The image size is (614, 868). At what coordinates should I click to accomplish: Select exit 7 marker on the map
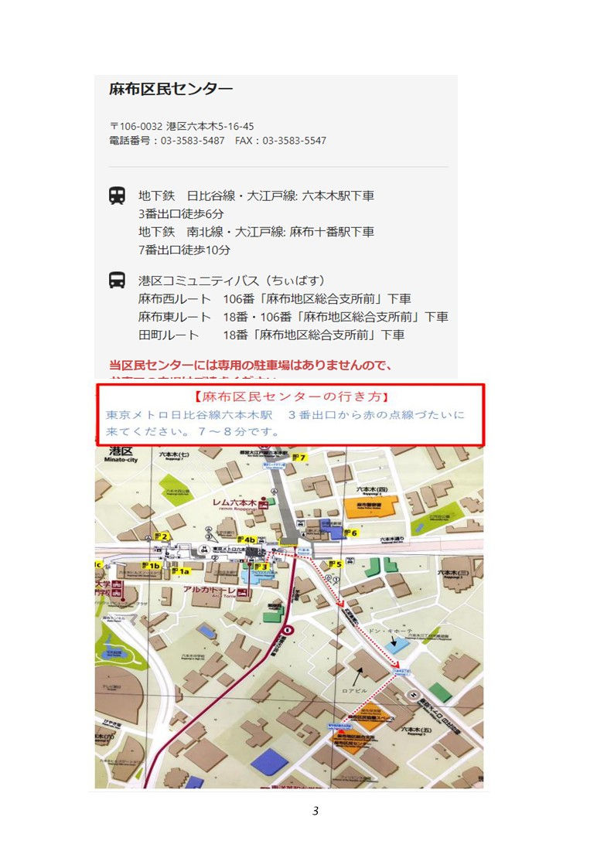tap(299, 458)
